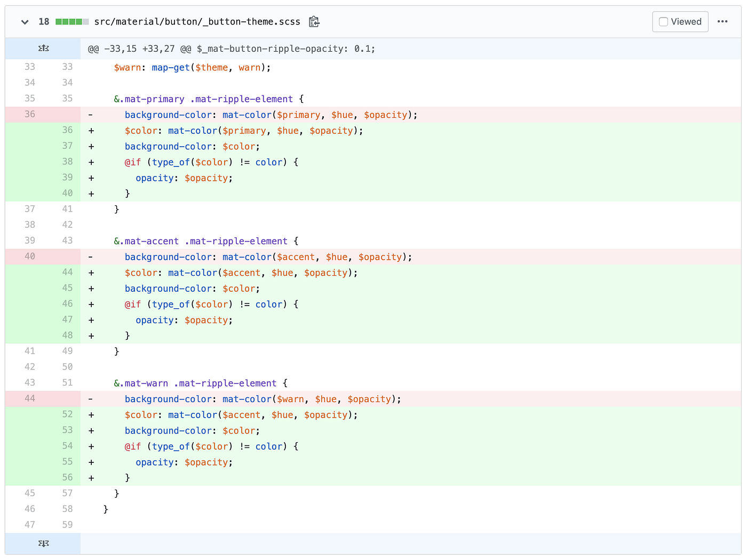
Task: Click the minus marker on deleted line 40
Action: point(91,257)
